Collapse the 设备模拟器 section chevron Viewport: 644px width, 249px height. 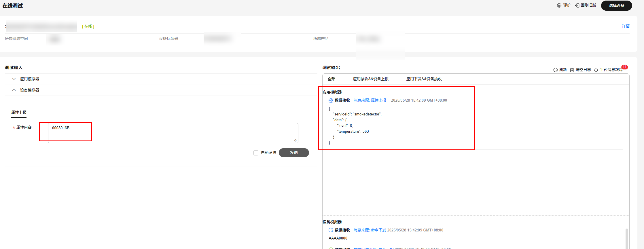[14, 90]
